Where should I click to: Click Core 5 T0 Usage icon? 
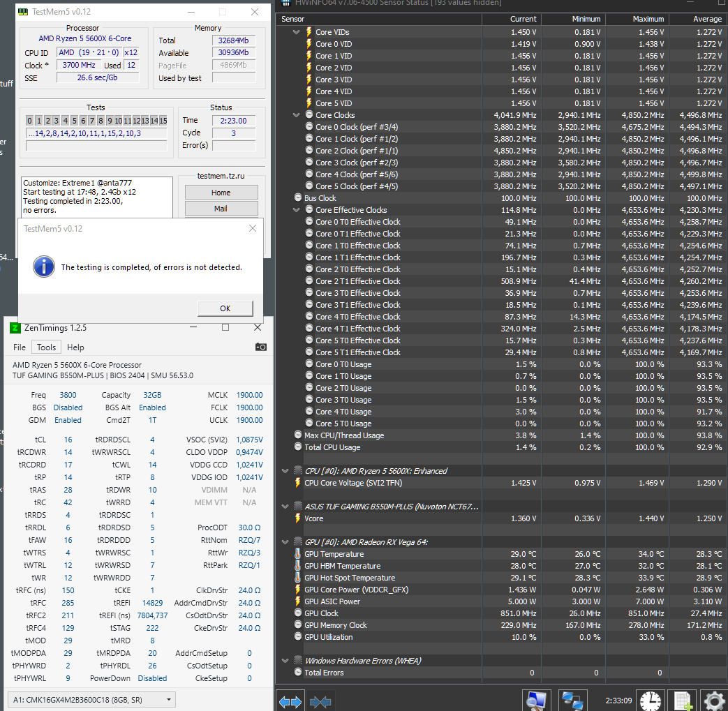[309, 423]
